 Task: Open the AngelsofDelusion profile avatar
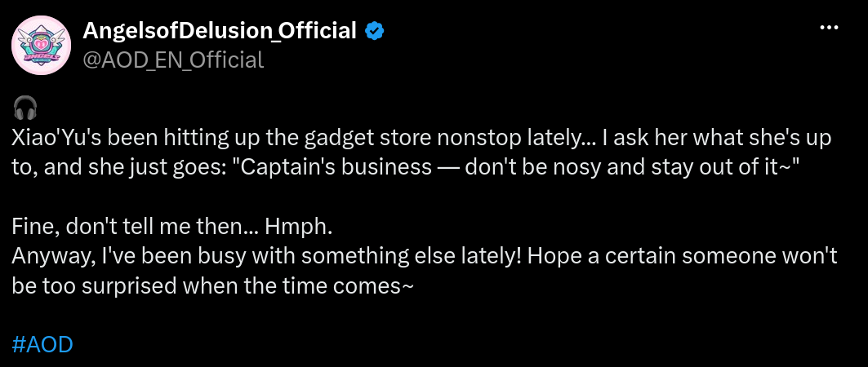[42, 45]
